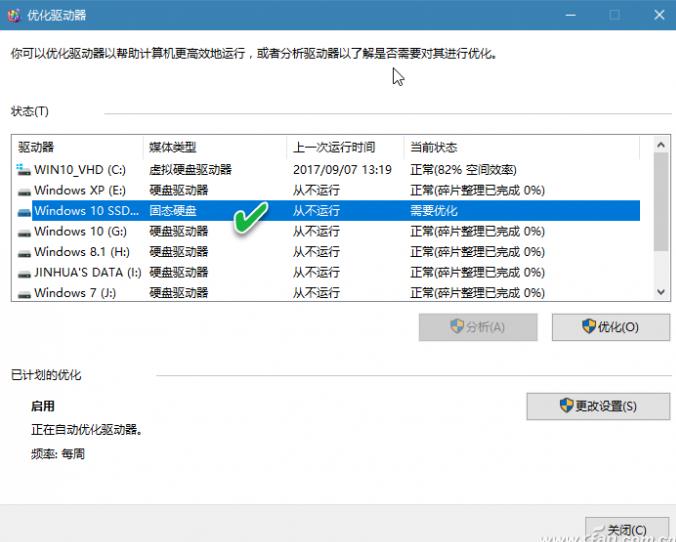Select the Windows XP (E:) drive
The width and height of the screenshot is (676, 542).
pos(328,190)
